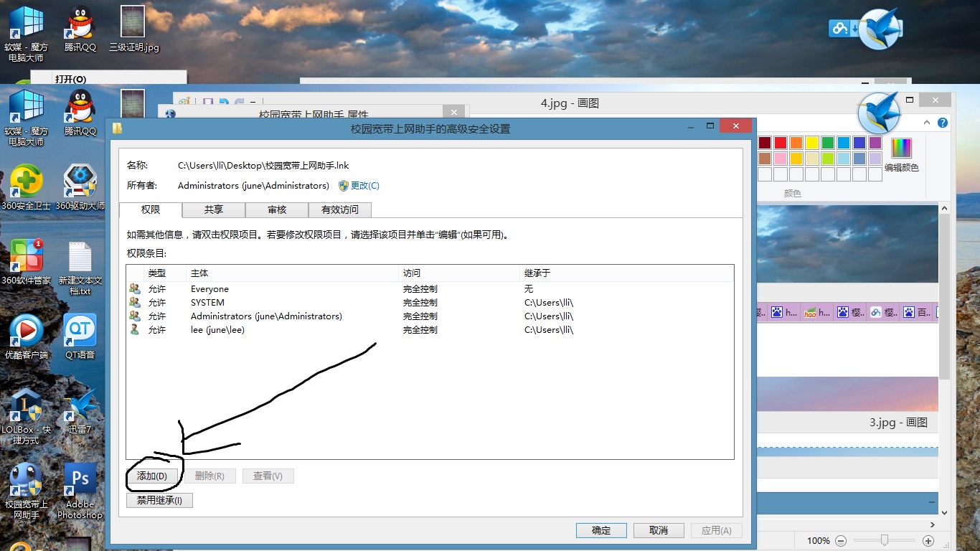Select the SYSTEM permission entry

click(x=430, y=302)
